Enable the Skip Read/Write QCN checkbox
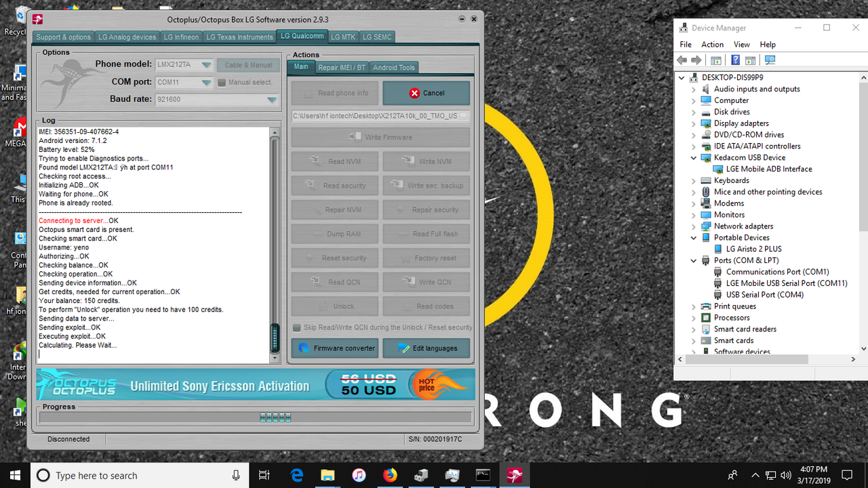868x488 pixels. (x=296, y=327)
